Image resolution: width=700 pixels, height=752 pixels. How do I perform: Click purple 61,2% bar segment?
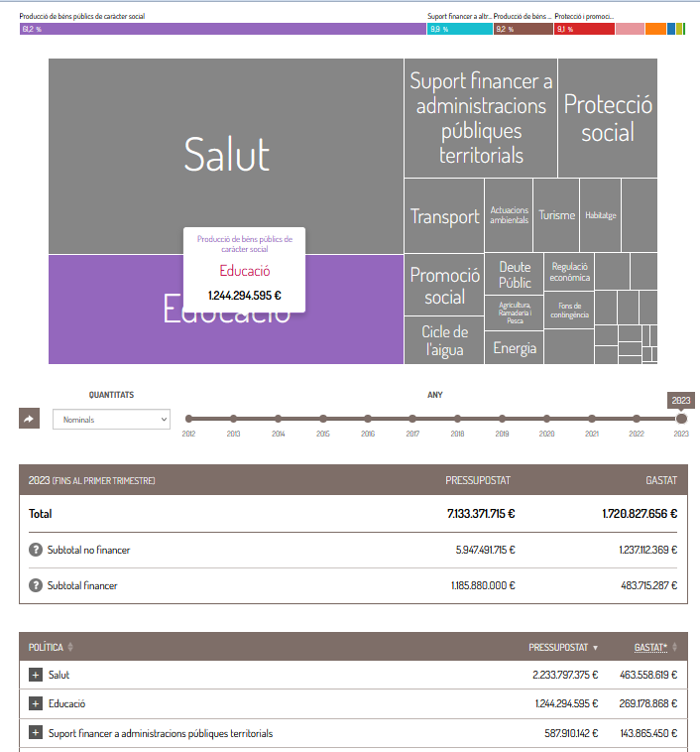[x=223, y=29]
